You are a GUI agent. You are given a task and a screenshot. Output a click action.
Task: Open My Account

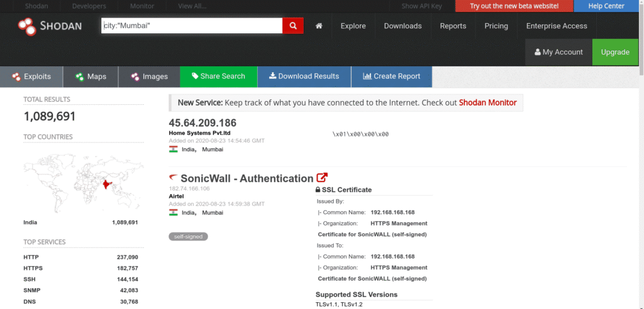(x=558, y=52)
